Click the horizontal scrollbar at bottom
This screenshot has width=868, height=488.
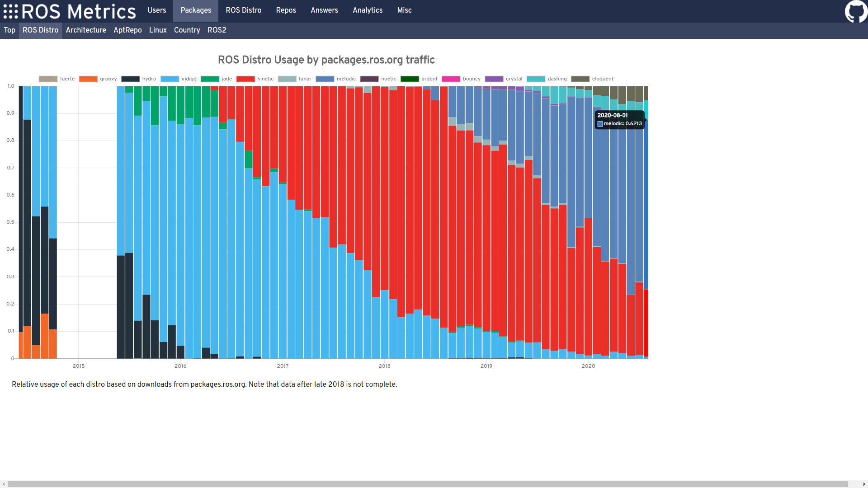pos(427,484)
